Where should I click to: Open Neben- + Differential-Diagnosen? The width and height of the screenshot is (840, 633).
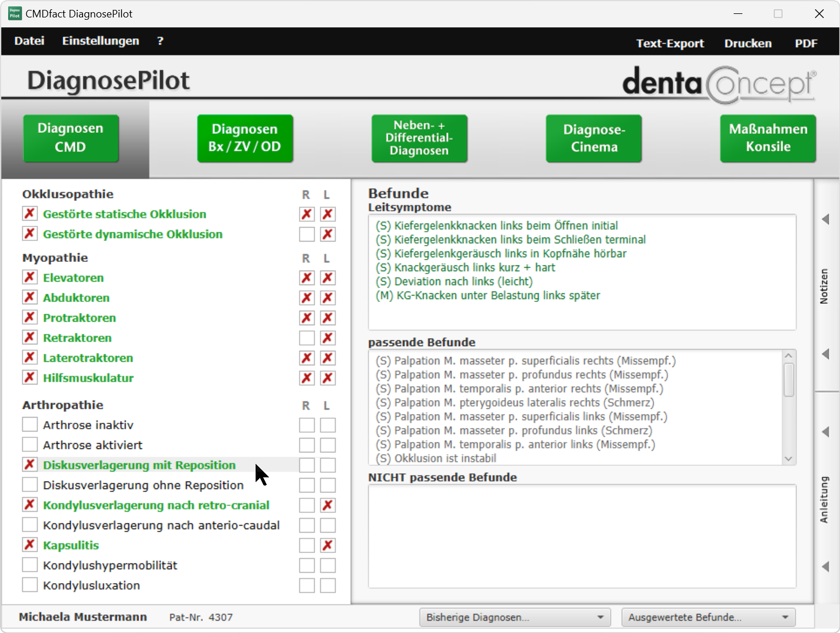pos(419,138)
